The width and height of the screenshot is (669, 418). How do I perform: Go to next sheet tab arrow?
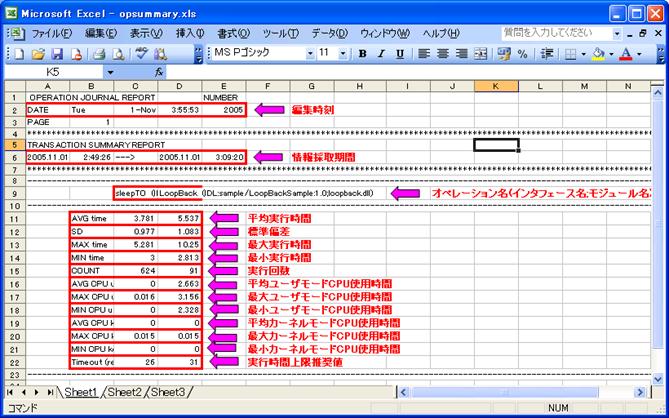click(x=37, y=392)
